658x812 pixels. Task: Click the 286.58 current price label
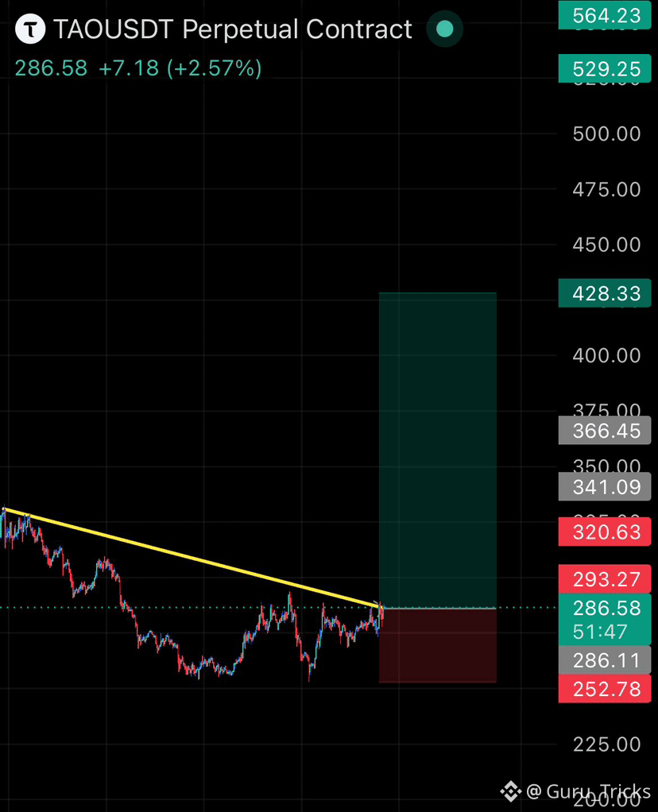(606, 608)
